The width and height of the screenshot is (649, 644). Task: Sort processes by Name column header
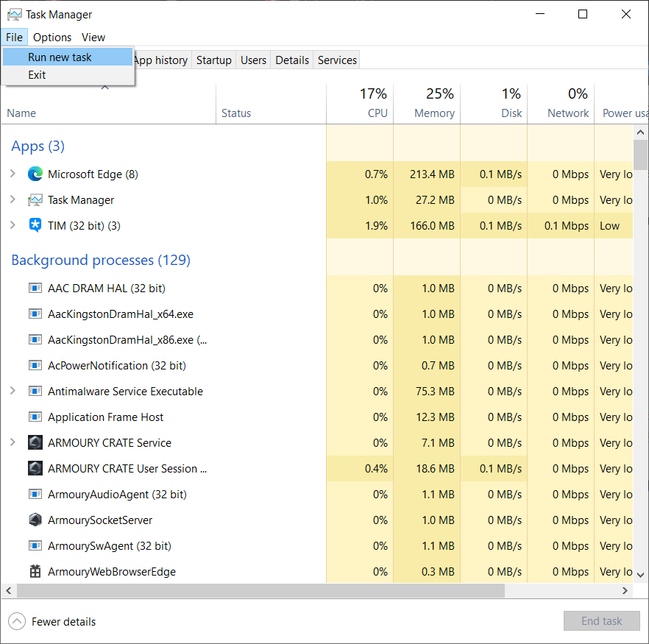click(108, 104)
